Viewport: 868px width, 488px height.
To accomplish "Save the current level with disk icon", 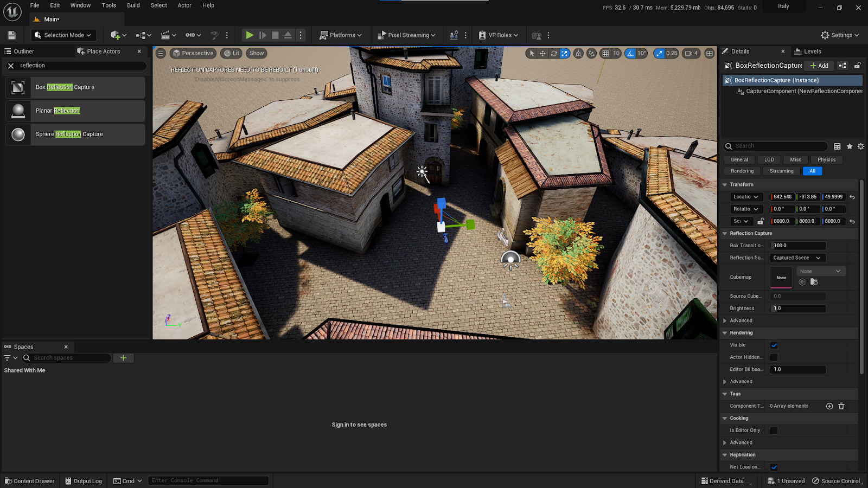I will pyautogui.click(x=11, y=35).
